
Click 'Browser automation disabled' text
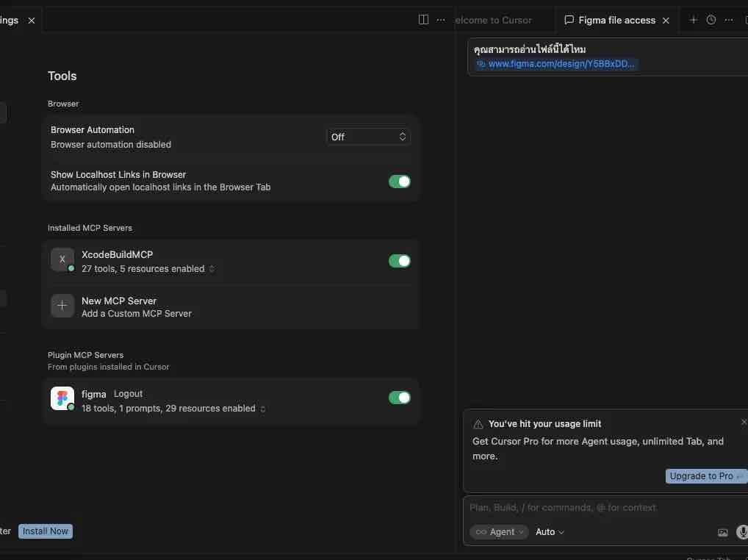tap(111, 145)
